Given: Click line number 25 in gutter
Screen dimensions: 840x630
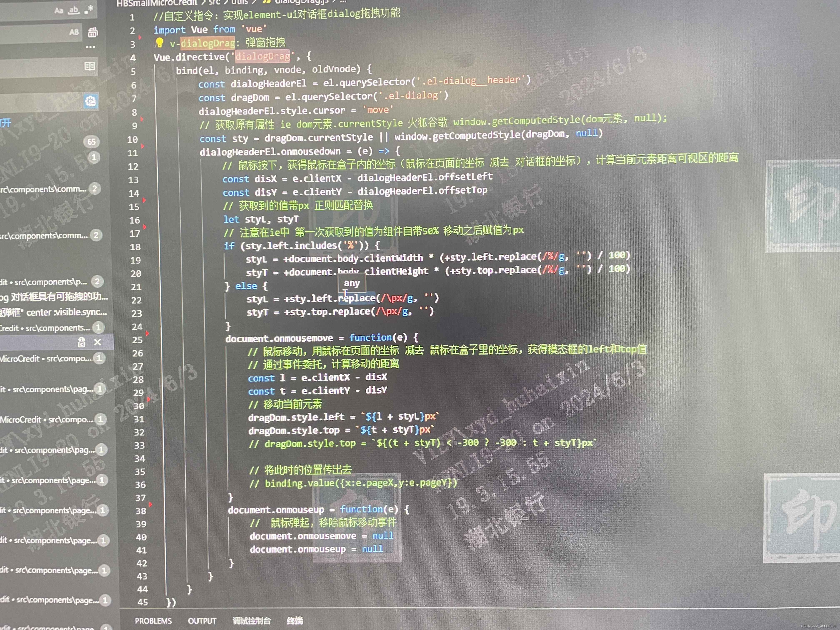Looking at the screenshot, I should coord(137,340).
